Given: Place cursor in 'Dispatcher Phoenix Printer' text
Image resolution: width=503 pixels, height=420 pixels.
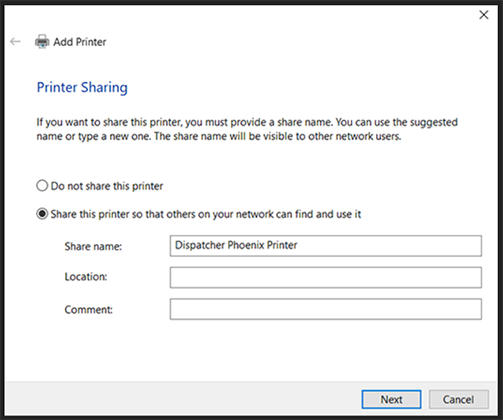Looking at the screenshot, I should 236,245.
